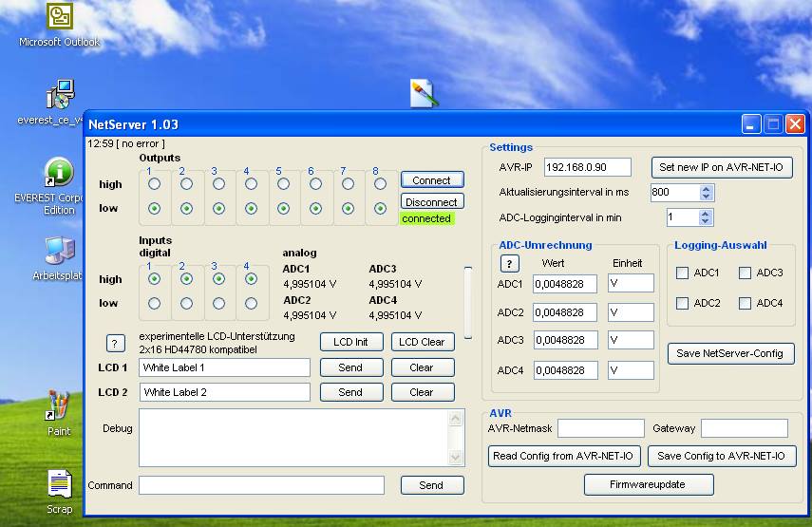Image resolution: width=812 pixels, height=527 pixels.
Task: Click the LCD Init button
Action: pyautogui.click(x=350, y=342)
